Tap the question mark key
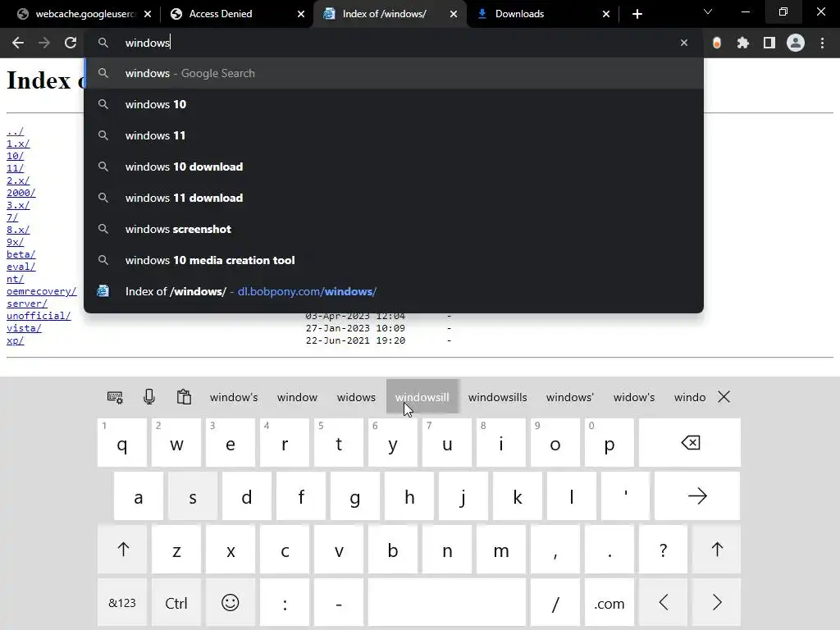Viewport: 840px width, 630px height. (663, 550)
